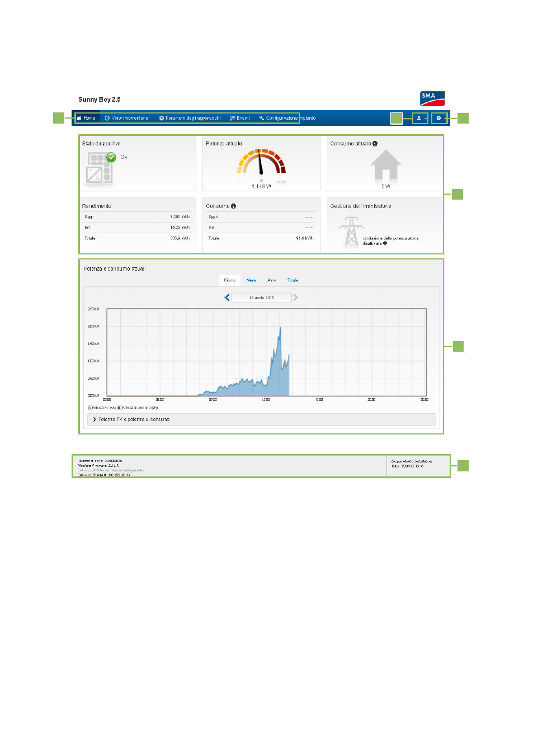Click the WLAN IP address line in footer
This screenshot has width=533, height=756.
pyautogui.click(x=104, y=475)
